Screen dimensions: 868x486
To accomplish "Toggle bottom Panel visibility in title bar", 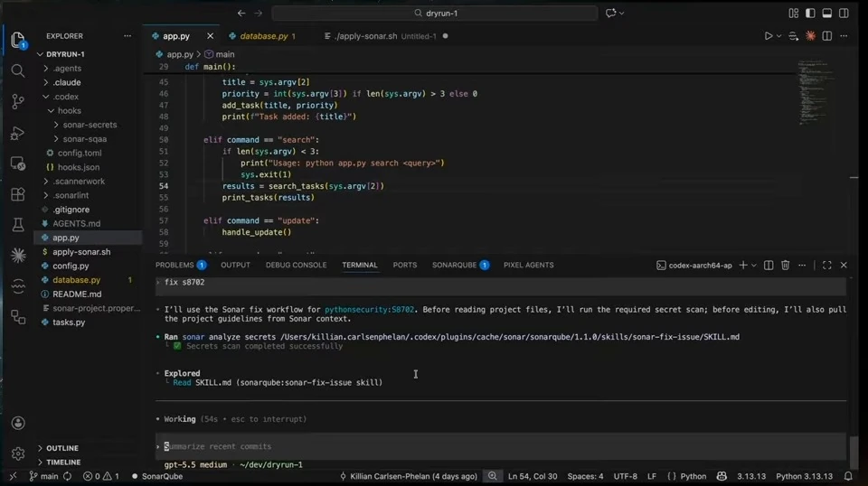I will click(827, 13).
